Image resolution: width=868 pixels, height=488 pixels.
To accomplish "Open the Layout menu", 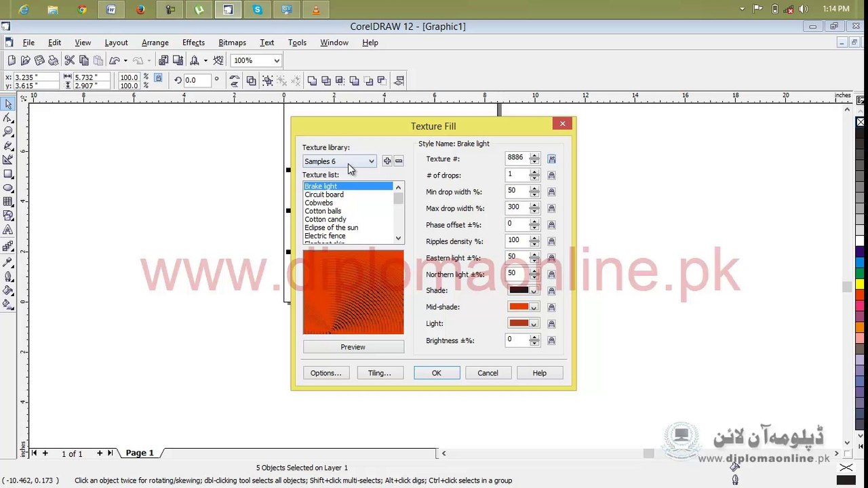I will coord(116,43).
